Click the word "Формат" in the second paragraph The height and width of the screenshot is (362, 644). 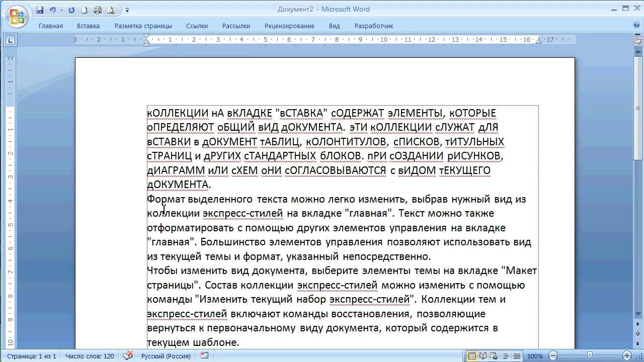166,199
